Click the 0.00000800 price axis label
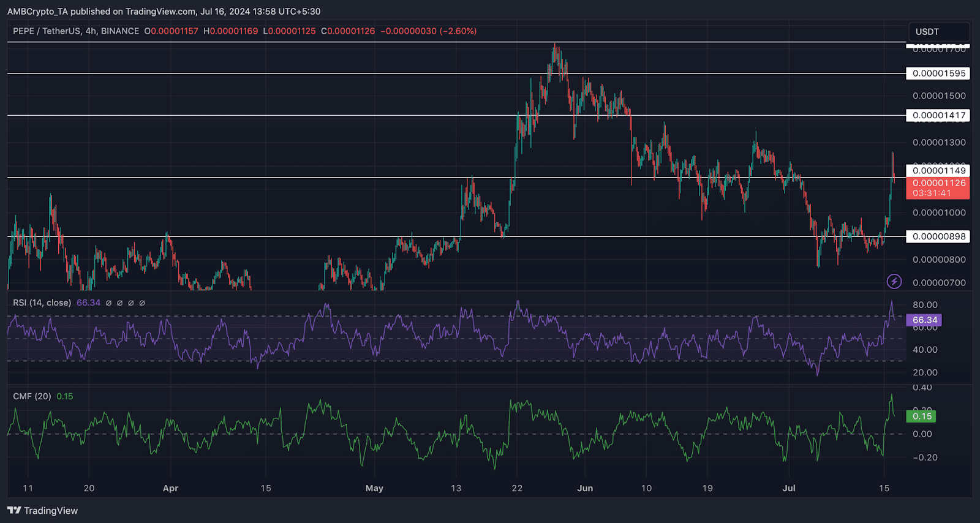The width and height of the screenshot is (980, 523). pos(939,260)
